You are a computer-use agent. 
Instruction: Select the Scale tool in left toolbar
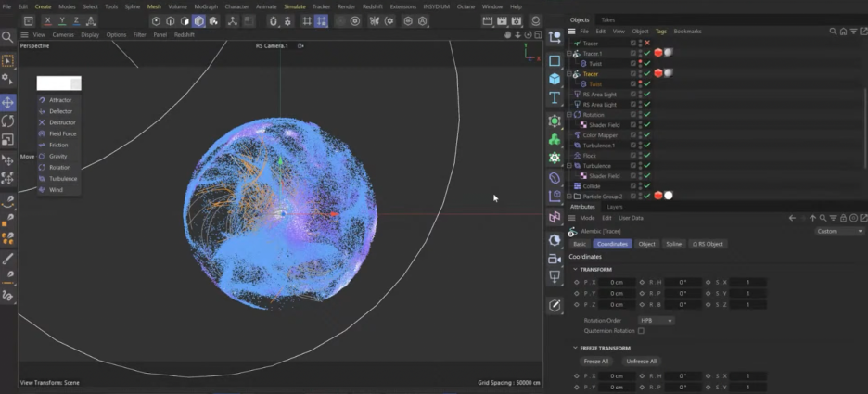click(7, 139)
